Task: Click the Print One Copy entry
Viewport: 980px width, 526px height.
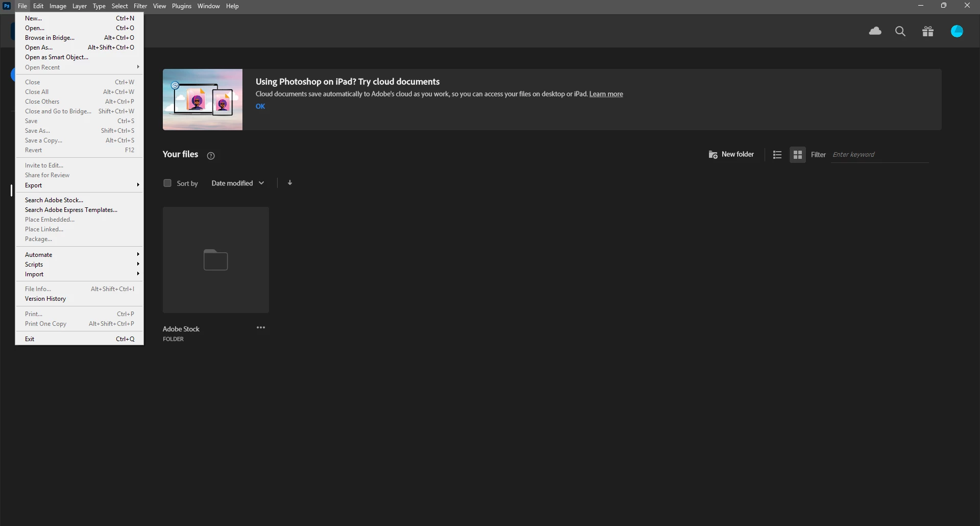Action: pos(80,324)
